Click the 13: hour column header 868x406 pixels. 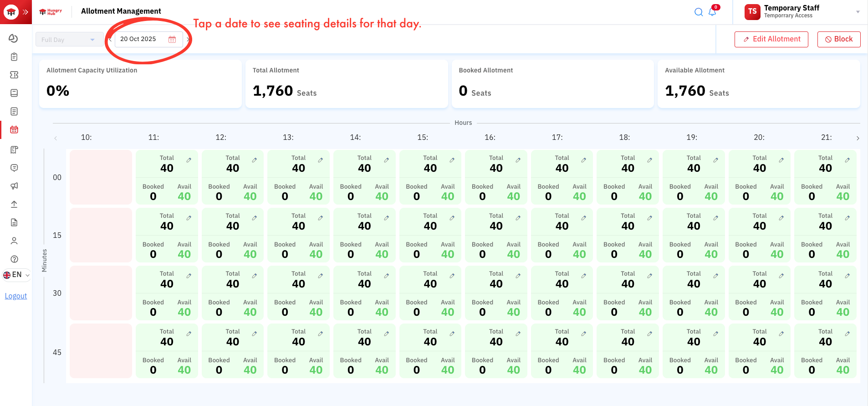point(288,137)
